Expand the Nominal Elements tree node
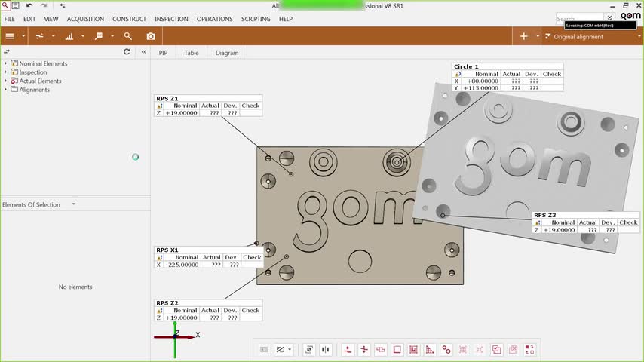644x362 pixels. coord(5,63)
